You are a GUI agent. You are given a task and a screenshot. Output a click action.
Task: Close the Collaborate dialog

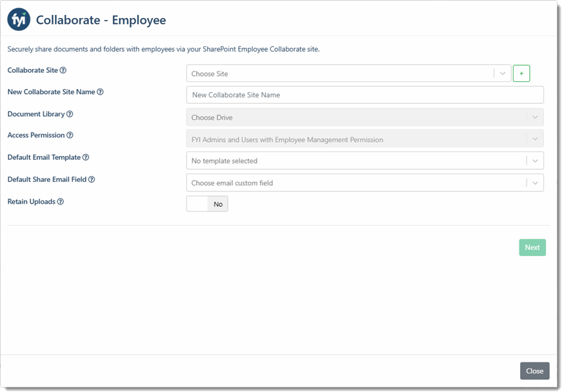(x=534, y=371)
